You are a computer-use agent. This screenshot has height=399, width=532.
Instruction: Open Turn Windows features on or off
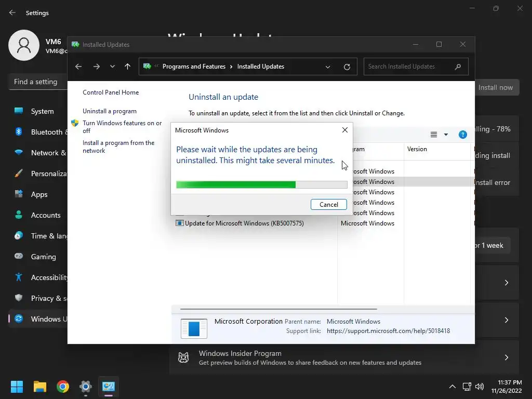coord(122,127)
